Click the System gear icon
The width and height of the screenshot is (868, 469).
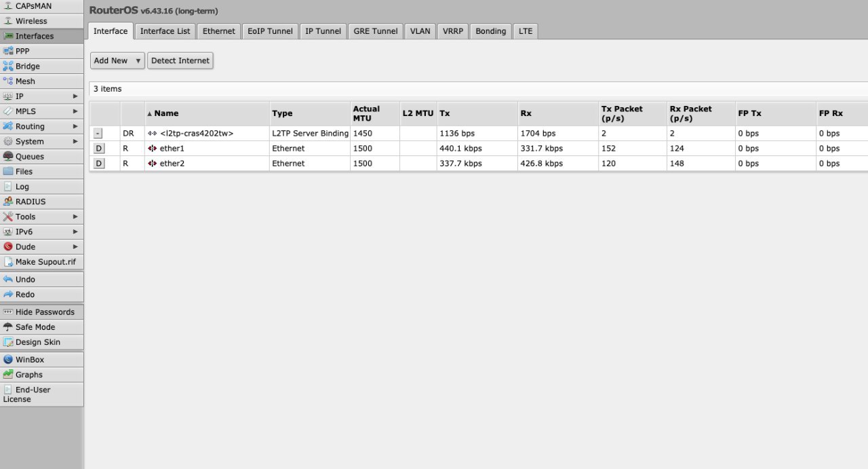click(x=8, y=141)
